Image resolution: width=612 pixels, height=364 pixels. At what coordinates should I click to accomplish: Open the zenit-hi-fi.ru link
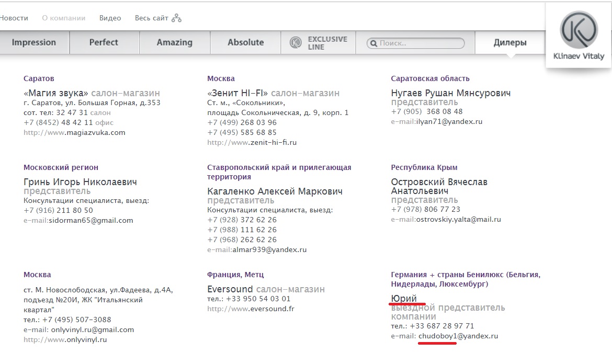252,143
